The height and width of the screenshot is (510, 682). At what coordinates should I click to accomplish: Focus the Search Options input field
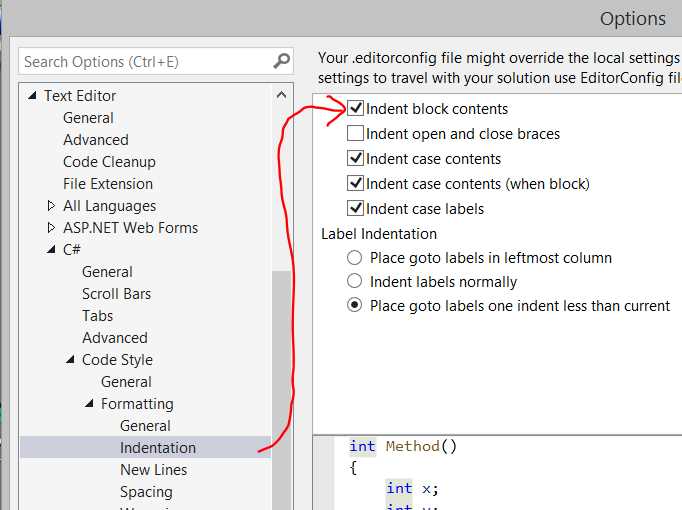click(156, 61)
